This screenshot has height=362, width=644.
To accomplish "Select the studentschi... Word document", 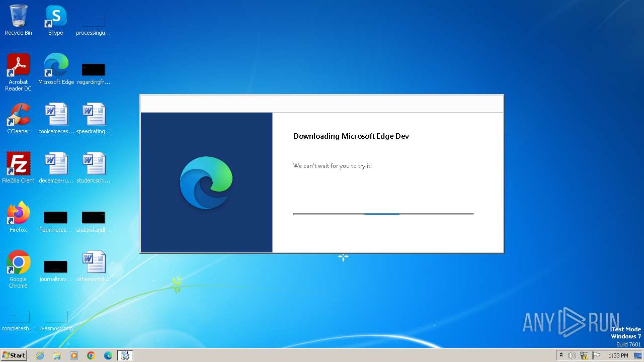I will [x=93, y=168].
